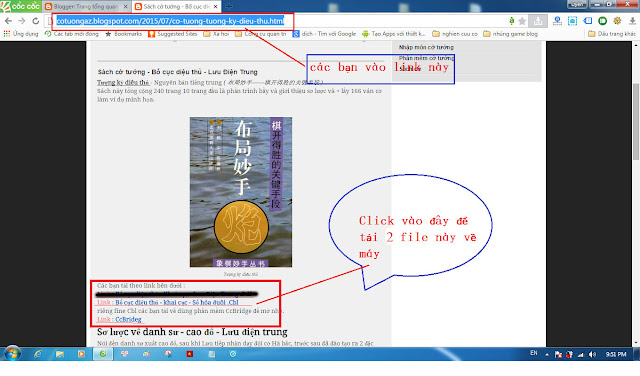Expand the nghien cuu co bookmark folder
640x376 pixels.
(x=455, y=34)
